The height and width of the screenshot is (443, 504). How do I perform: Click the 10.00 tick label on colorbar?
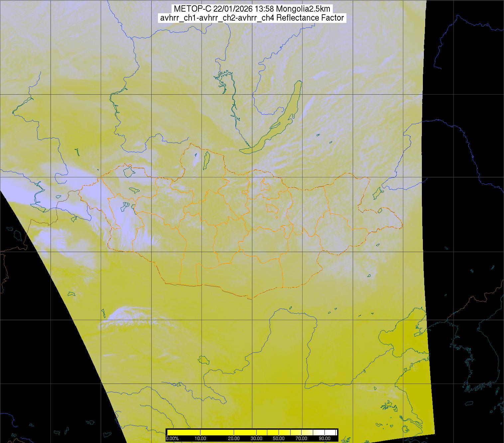[201, 439]
